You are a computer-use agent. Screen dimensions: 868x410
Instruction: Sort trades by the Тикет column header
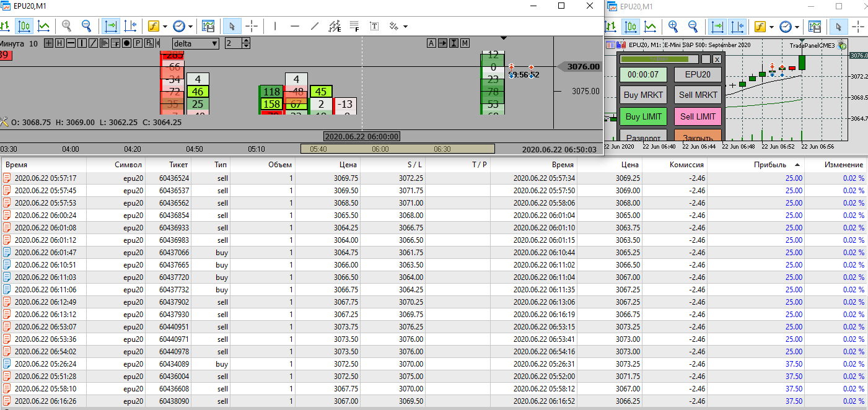pos(168,165)
